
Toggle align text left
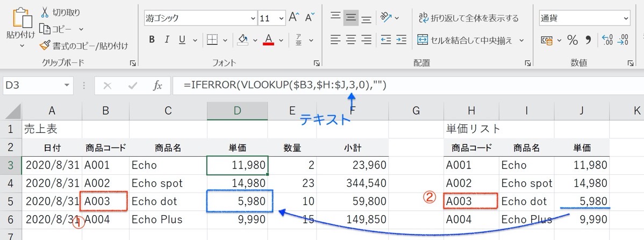(x=336, y=40)
